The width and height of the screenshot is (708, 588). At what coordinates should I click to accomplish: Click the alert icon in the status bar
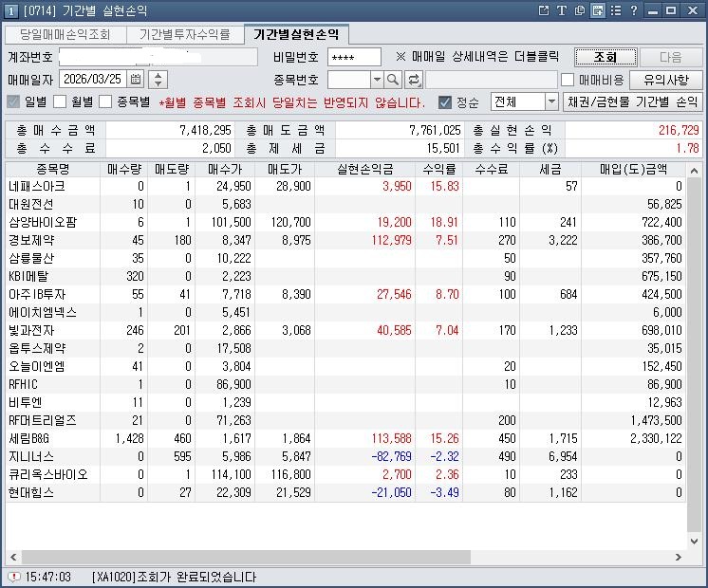click(x=14, y=577)
